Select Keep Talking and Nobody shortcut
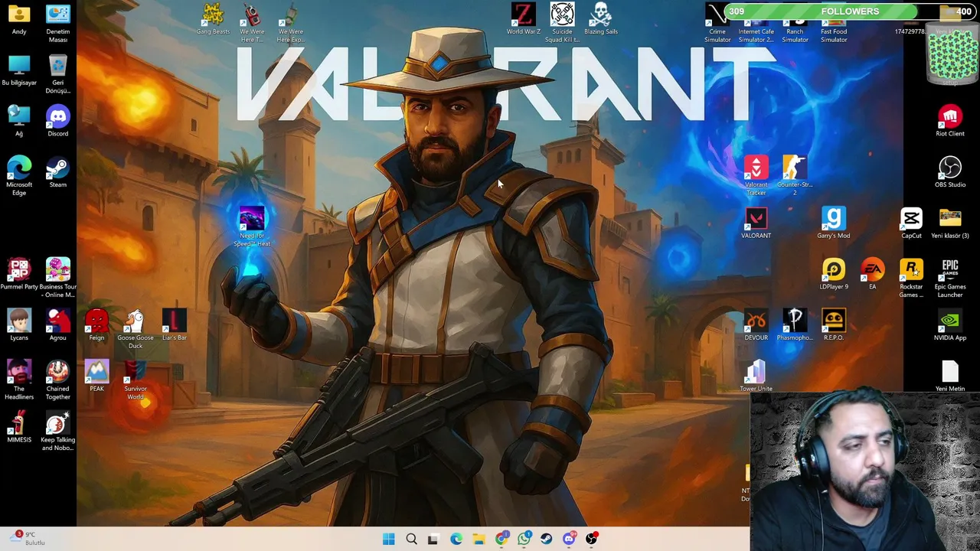The height and width of the screenshot is (551, 980). 57,432
